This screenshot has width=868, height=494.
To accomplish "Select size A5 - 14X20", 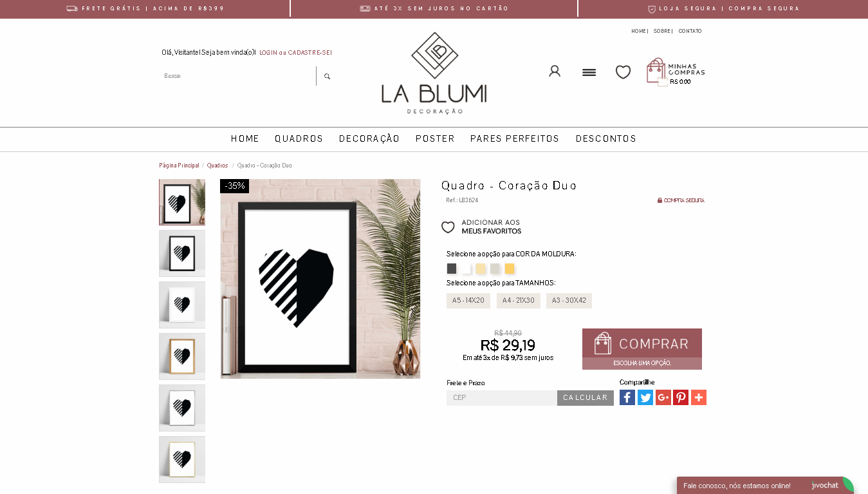I will 468,301.
